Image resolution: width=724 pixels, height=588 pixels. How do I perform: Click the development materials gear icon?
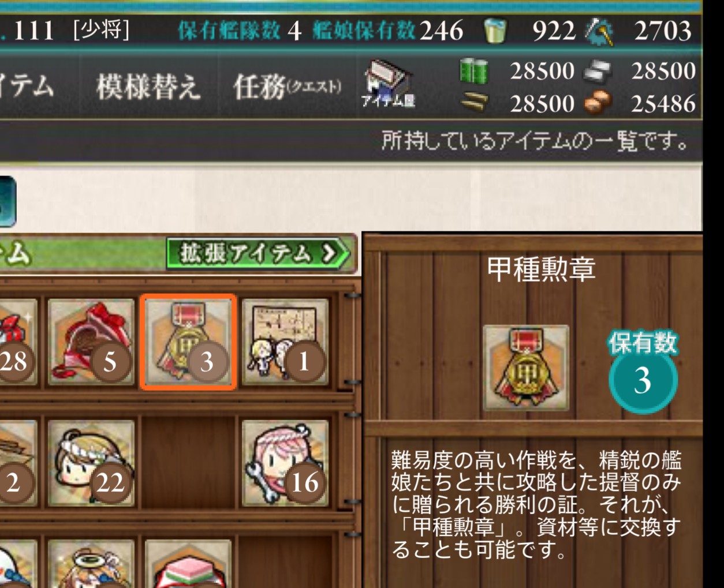(599, 31)
